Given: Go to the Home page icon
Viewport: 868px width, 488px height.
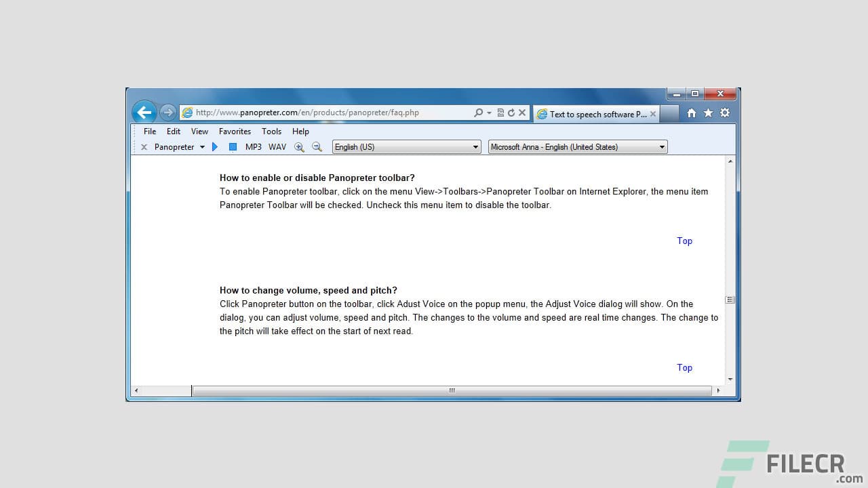Looking at the screenshot, I should pos(691,113).
